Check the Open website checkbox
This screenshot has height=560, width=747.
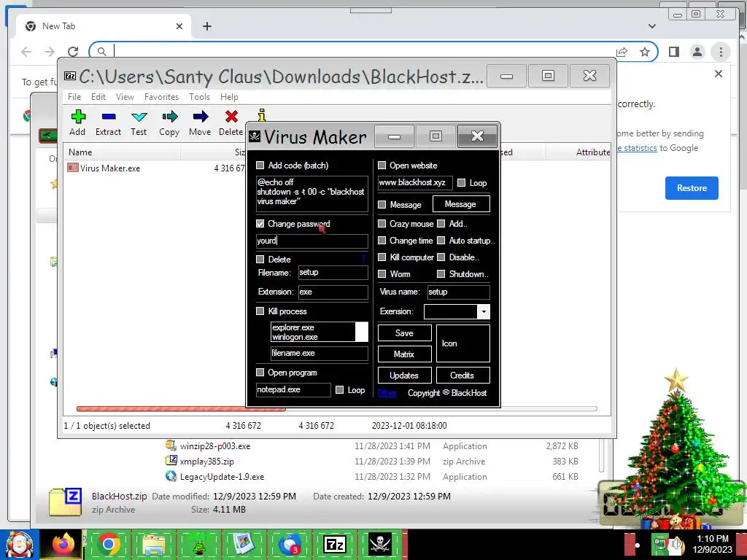[x=382, y=166]
